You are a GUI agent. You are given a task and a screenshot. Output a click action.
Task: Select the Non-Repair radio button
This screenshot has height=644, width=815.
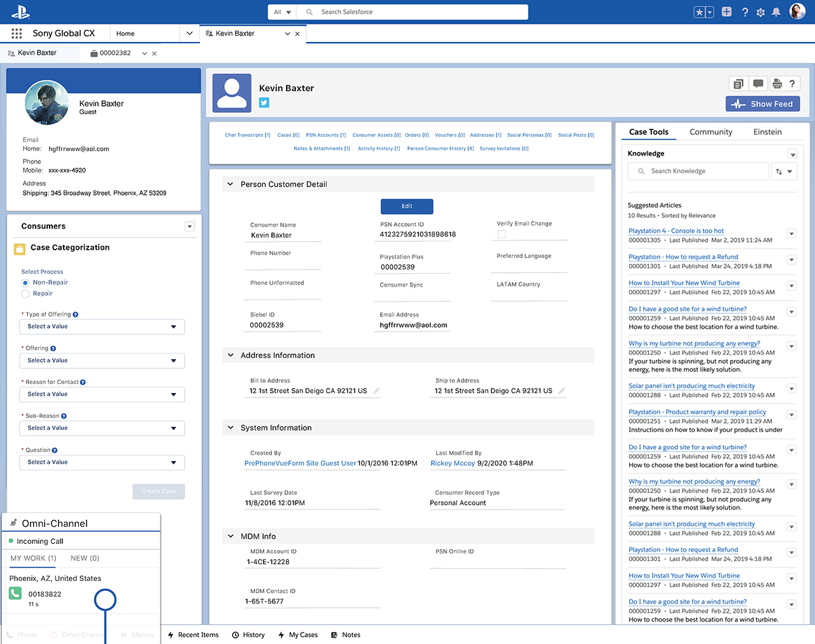click(25, 283)
